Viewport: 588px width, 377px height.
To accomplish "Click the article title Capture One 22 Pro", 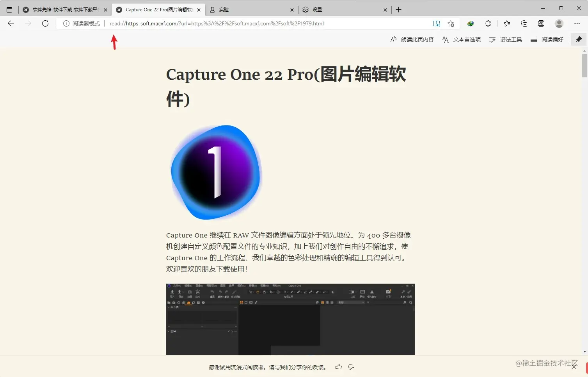I will point(286,86).
